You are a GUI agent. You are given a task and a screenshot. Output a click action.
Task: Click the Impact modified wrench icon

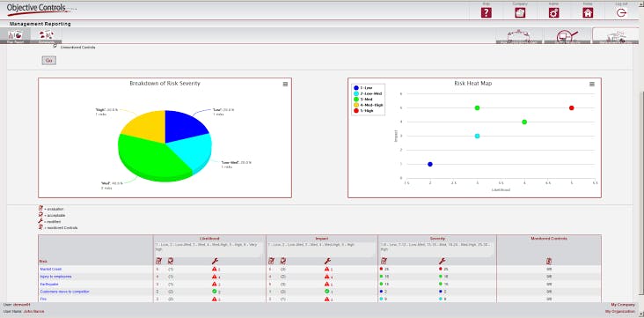(327, 261)
